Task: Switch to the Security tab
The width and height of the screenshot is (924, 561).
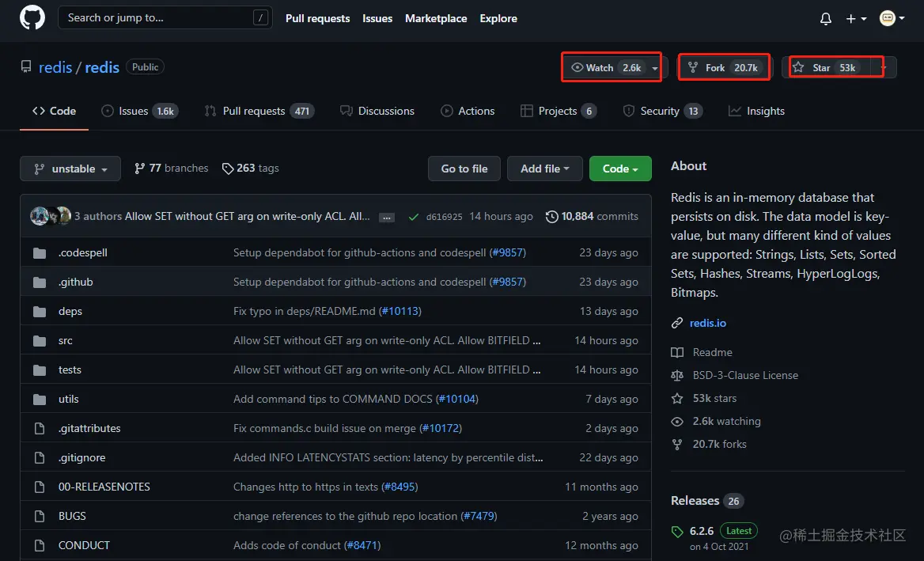Action: [663, 111]
